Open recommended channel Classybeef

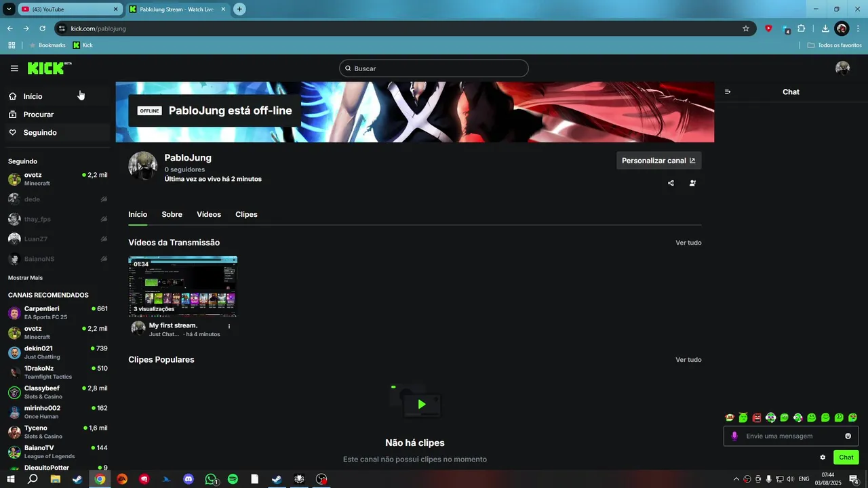pyautogui.click(x=58, y=392)
